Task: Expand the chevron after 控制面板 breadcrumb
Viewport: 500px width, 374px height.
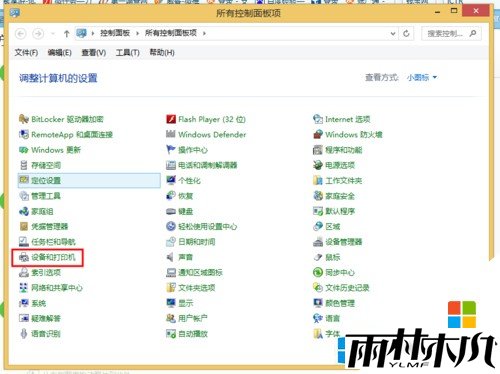Action: click(x=137, y=33)
